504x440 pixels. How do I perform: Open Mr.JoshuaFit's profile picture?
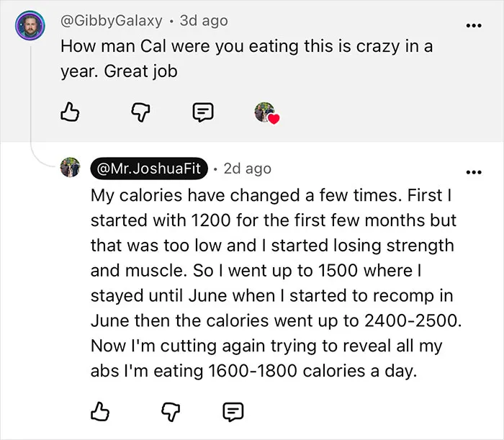click(x=70, y=167)
